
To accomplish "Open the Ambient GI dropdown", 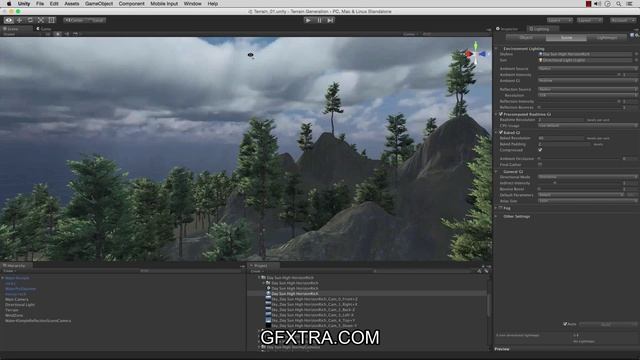I will 587,80.
